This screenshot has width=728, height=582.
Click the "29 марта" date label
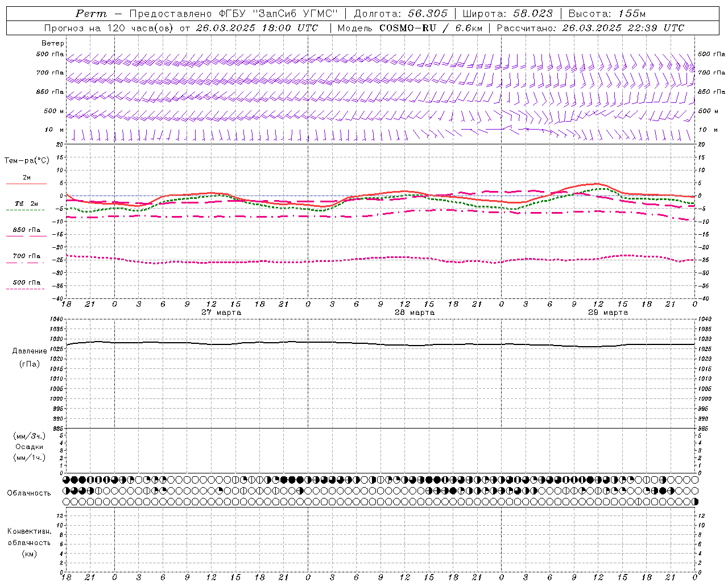[608, 313]
